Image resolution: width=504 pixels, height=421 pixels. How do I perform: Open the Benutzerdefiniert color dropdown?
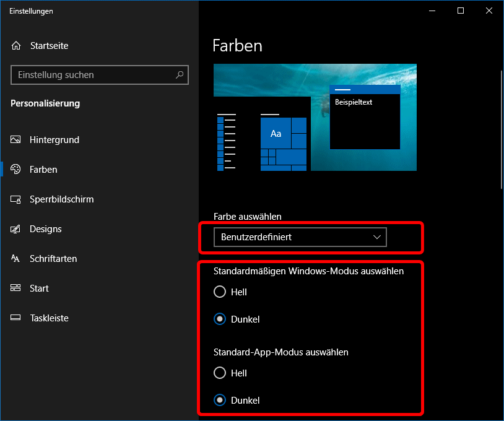point(300,237)
